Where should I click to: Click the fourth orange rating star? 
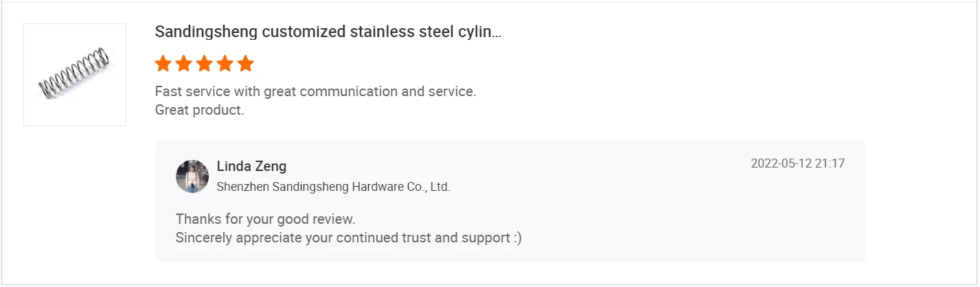point(225,64)
